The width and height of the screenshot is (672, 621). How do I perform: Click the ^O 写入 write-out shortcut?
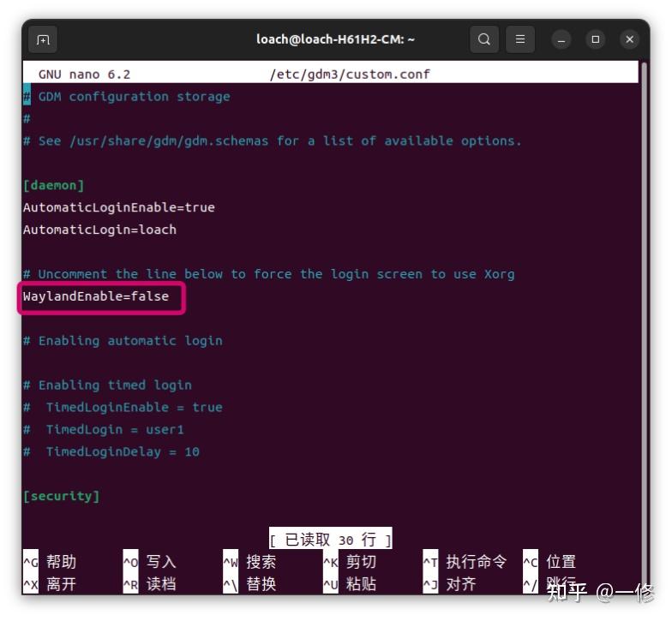point(149,562)
